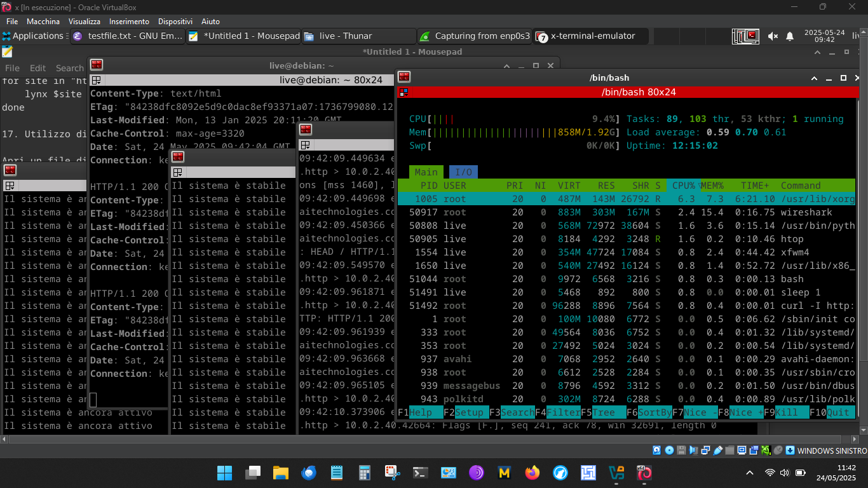Open Mousepad's Edit menu
Screen dimensions: 868x488
[37, 68]
